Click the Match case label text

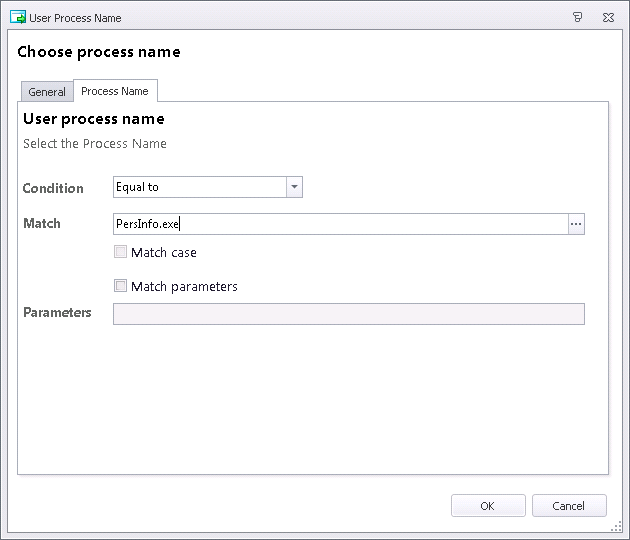pos(164,252)
